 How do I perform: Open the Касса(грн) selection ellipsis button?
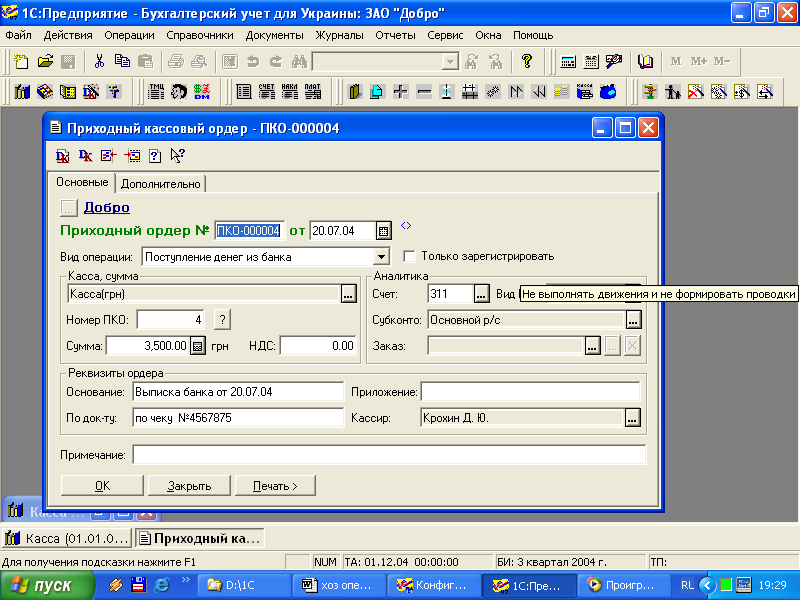click(x=348, y=294)
